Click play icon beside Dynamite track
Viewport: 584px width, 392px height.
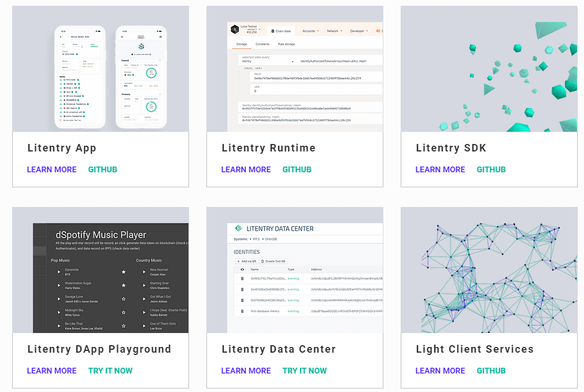click(59, 272)
